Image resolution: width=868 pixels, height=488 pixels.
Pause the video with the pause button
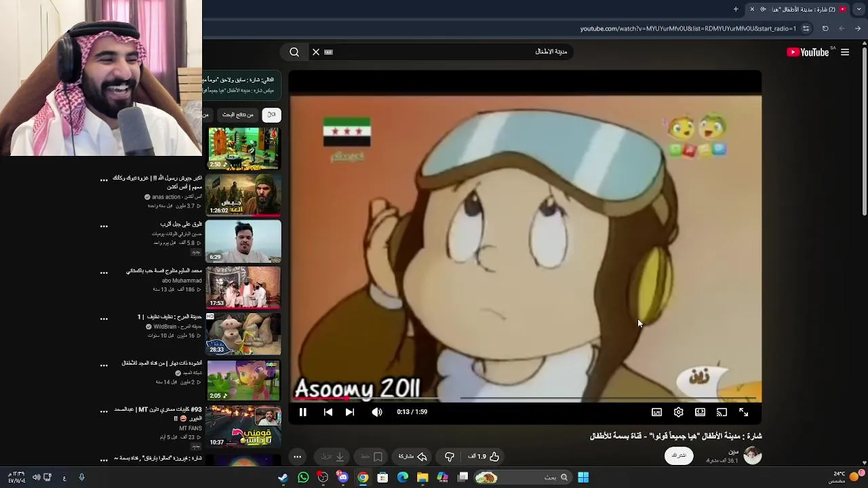[x=303, y=412]
